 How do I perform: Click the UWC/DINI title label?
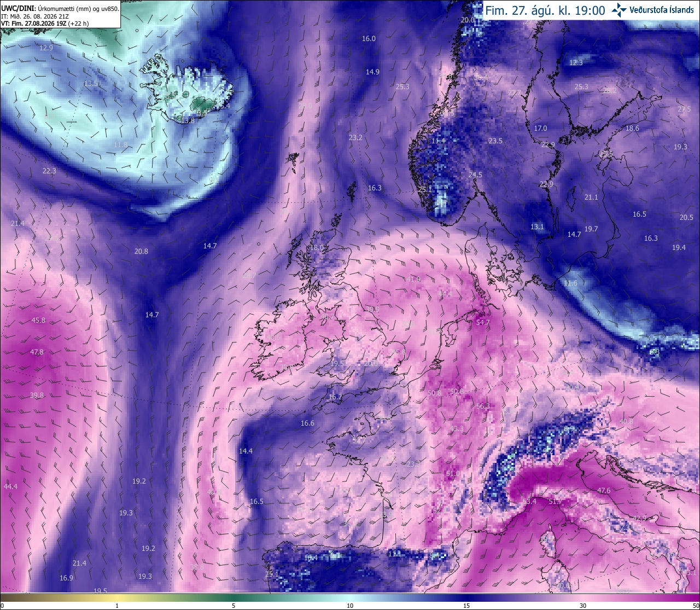coord(18,8)
